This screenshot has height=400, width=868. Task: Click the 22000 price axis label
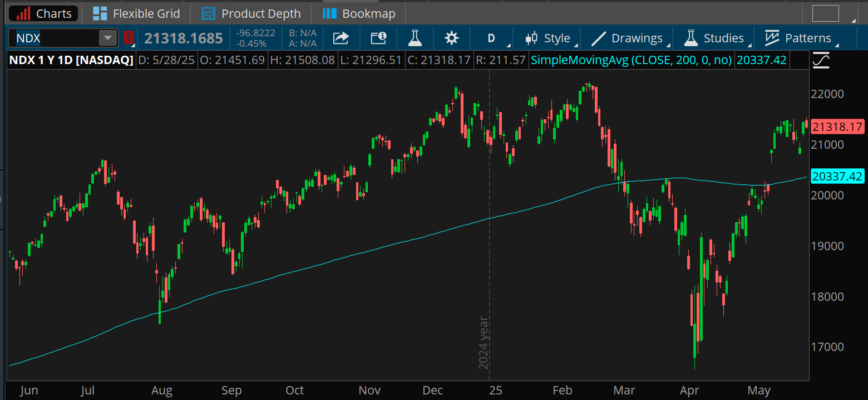click(827, 94)
